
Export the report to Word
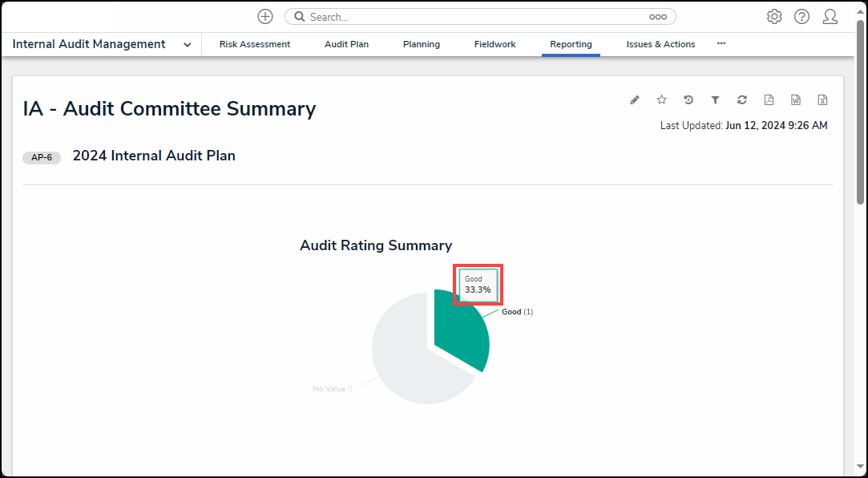tap(796, 100)
